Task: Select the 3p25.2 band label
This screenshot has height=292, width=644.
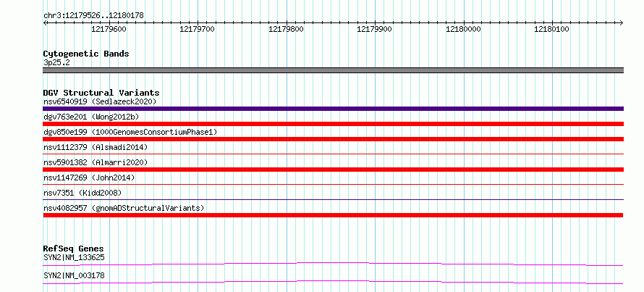Action: [x=55, y=63]
